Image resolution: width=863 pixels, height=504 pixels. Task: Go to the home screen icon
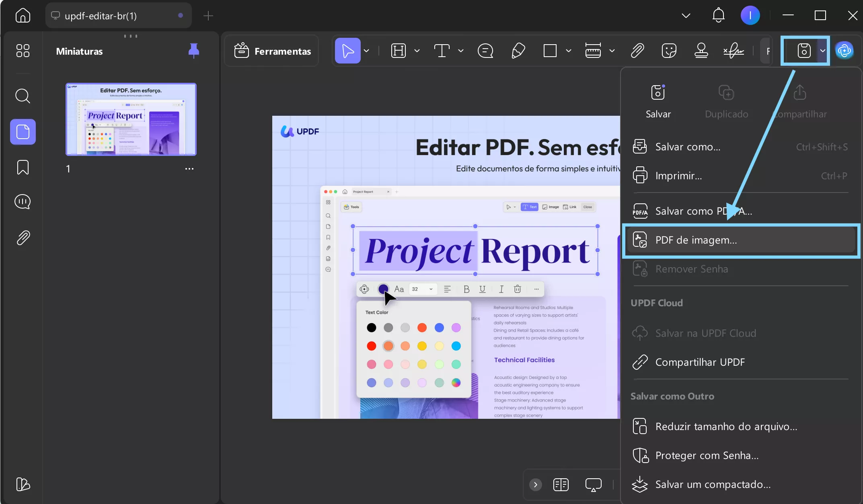[x=23, y=16]
